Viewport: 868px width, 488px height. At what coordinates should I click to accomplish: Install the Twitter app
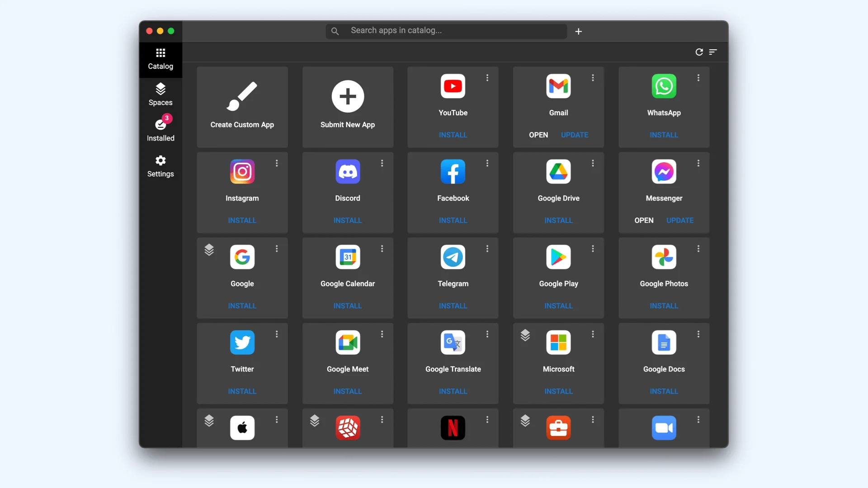click(242, 391)
